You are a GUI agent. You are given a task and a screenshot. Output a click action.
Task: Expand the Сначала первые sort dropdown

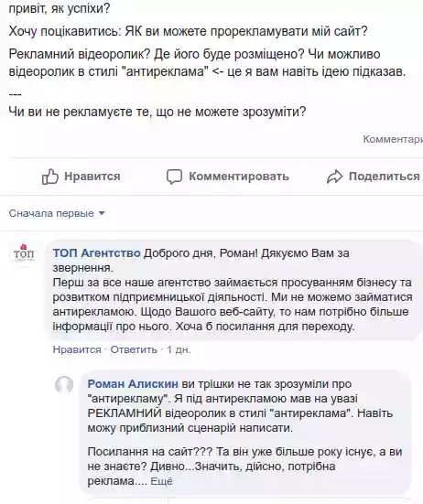point(57,213)
